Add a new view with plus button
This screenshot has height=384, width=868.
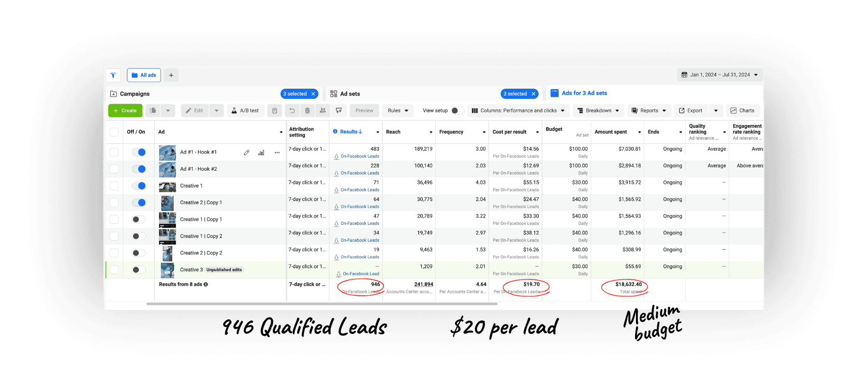click(x=171, y=75)
